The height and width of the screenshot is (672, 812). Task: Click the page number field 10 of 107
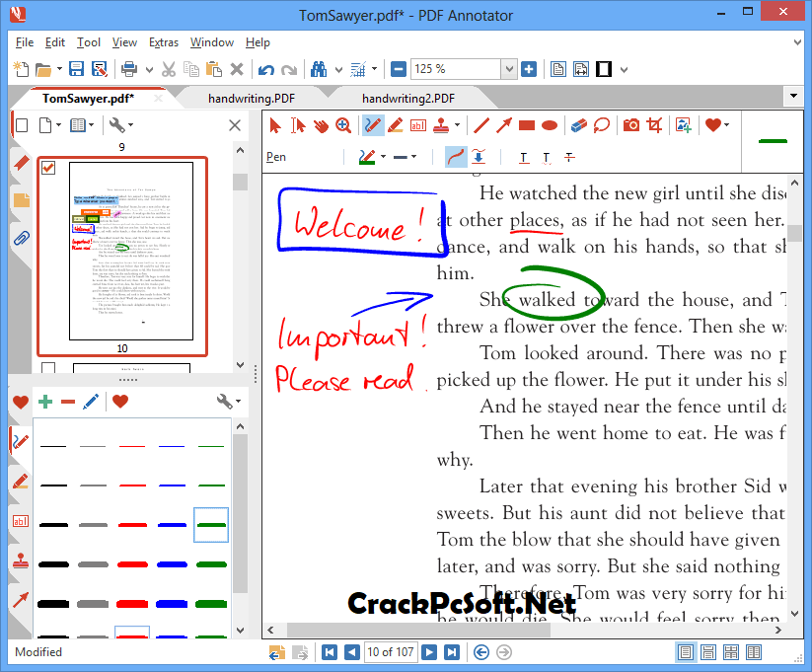391,652
